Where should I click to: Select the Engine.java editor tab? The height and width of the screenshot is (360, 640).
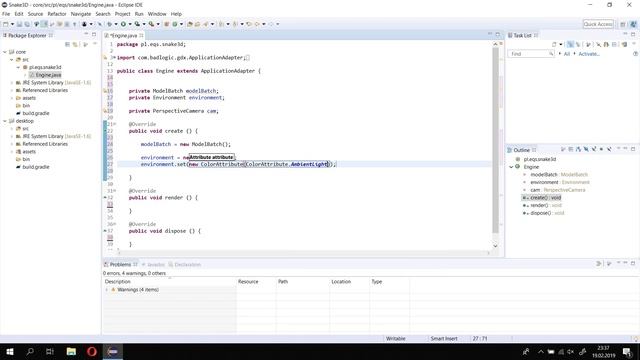click(x=124, y=36)
